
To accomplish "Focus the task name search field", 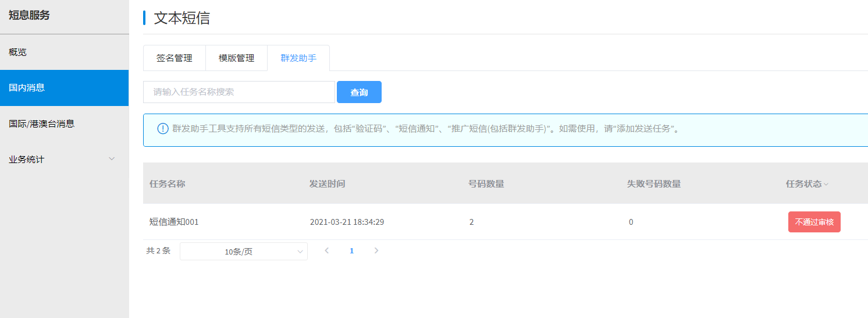I will 239,92.
